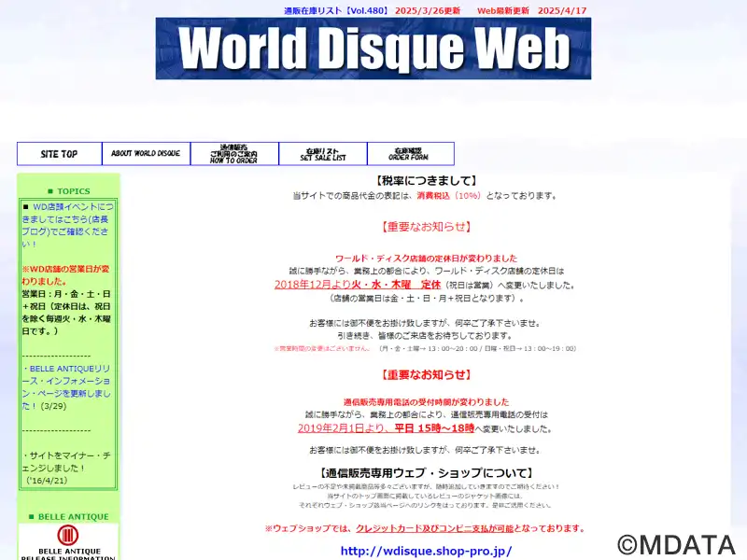Viewport: 747px width, 560px height.
Task: Click the TOPICS heading in the sidebar
Action: click(x=69, y=191)
